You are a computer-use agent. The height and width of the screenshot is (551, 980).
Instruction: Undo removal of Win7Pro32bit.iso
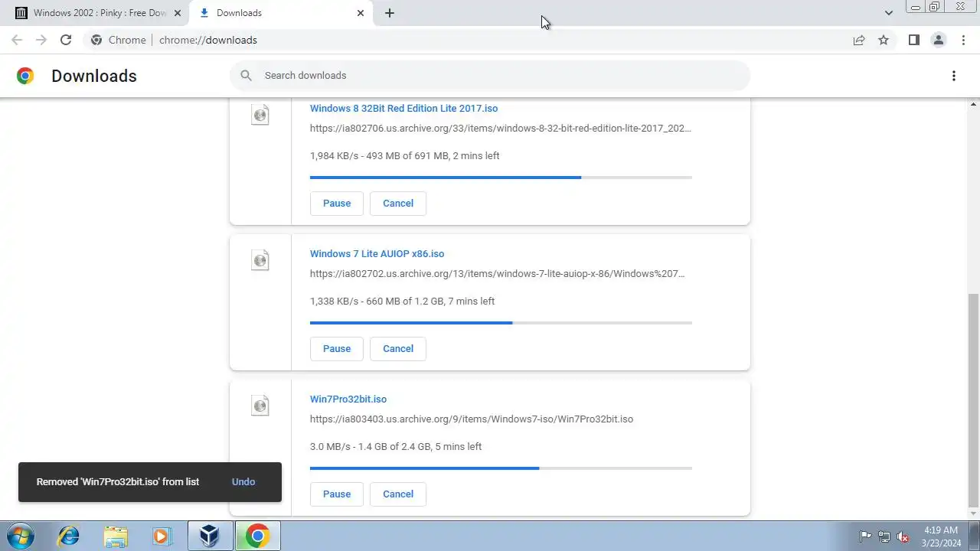(x=243, y=481)
